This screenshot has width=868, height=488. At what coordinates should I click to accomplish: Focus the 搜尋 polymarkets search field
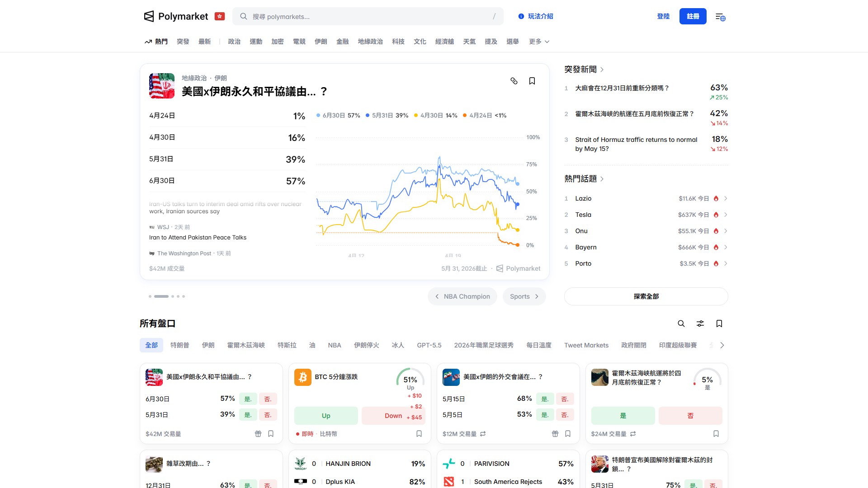368,16
